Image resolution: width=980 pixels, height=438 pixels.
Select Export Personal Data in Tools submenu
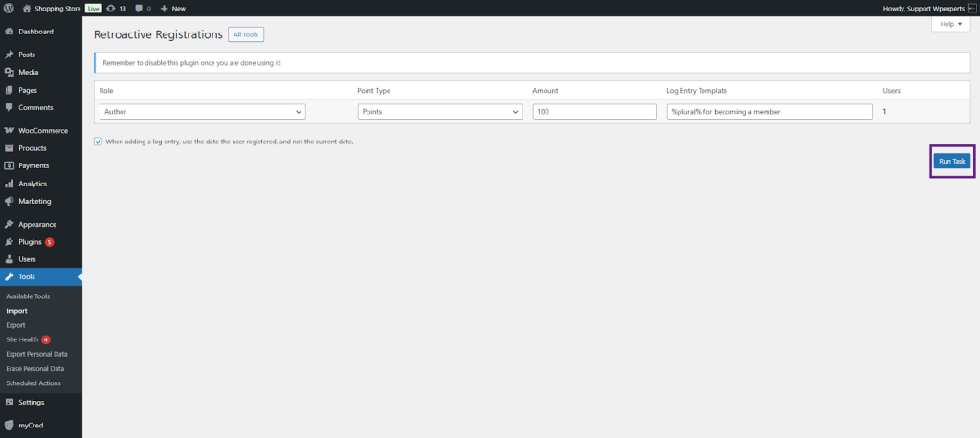click(36, 354)
